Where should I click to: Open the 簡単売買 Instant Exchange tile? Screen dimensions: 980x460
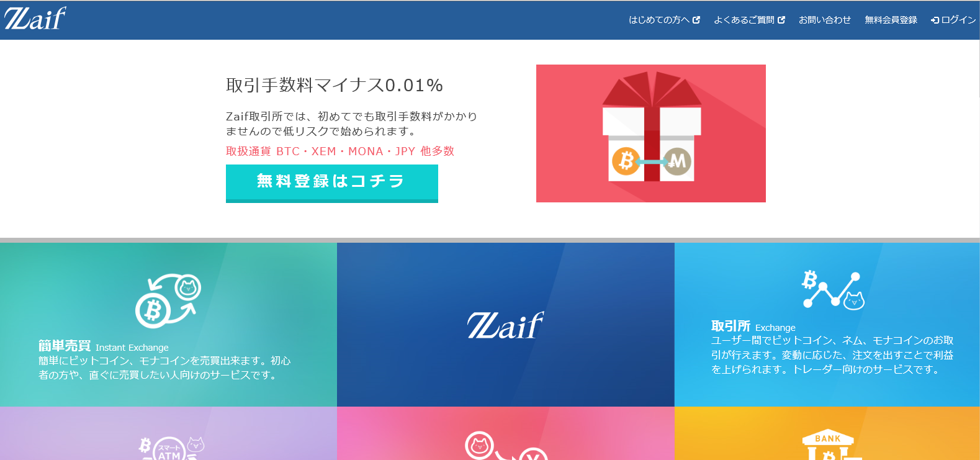pyautogui.click(x=168, y=325)
